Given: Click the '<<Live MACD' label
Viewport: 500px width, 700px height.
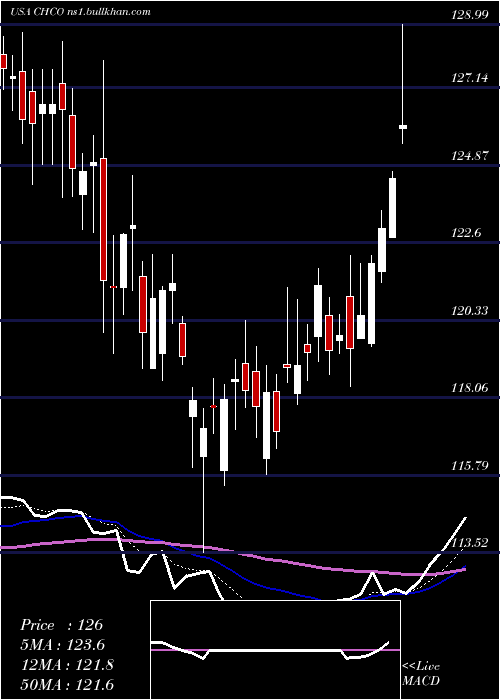Looking at the screenshot, I should 421,674.
